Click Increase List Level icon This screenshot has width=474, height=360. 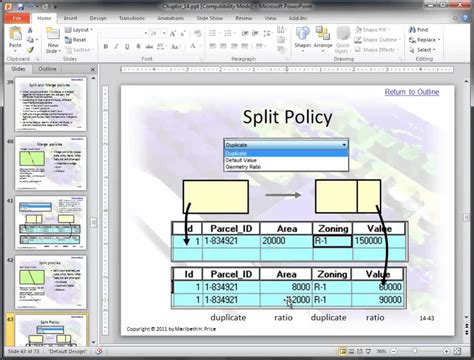(x=255, y=33)
